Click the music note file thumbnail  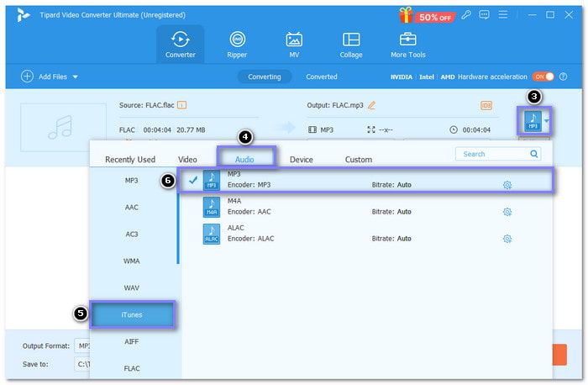(x=63, y=127)
